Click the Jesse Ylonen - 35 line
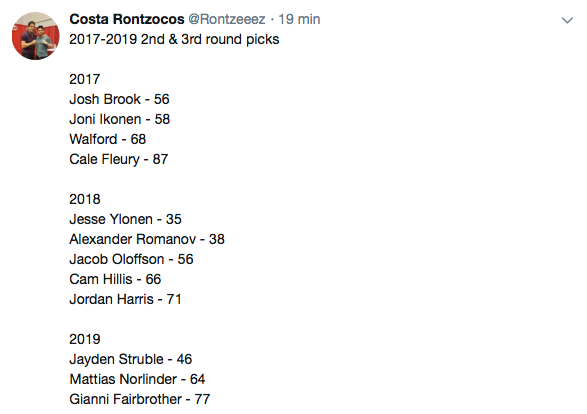This screenshot has height=414, width=587. [125, 219]
